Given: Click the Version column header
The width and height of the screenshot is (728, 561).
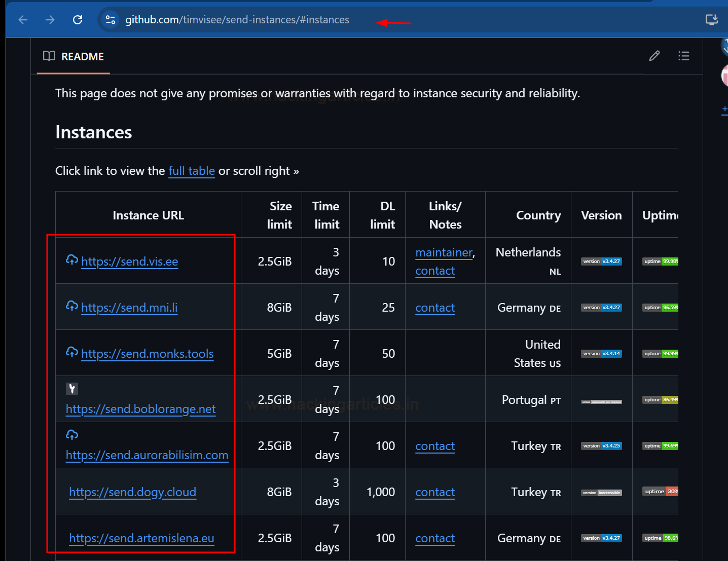Looking at the screenshot, I should pos(601,215).
